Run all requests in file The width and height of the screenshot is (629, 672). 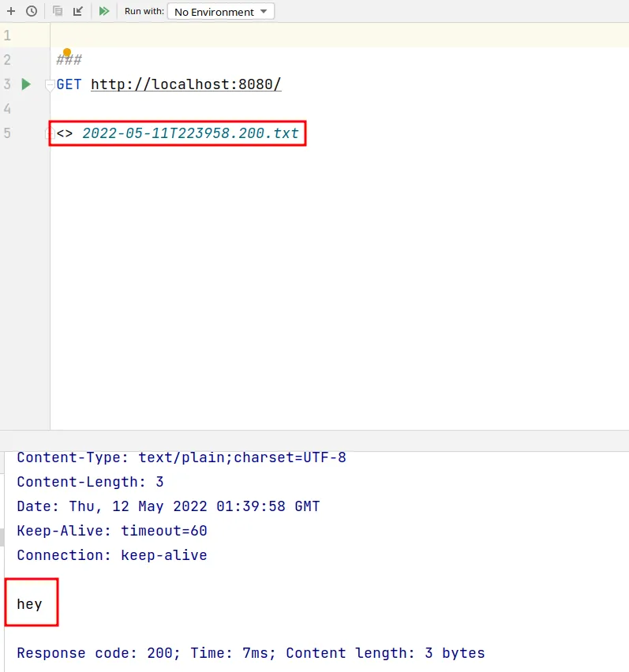coord(103,11)
